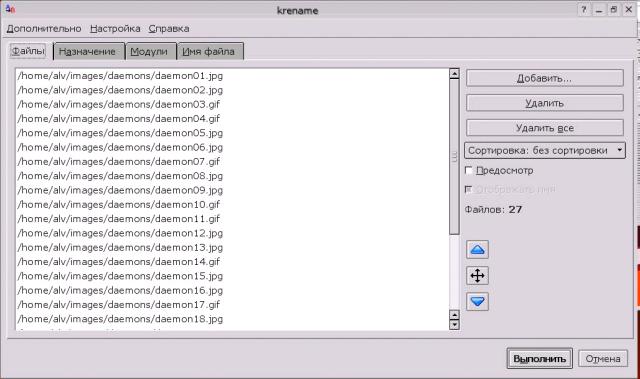Click the Добавить... button
This screenshot has height=379, width=640.
click(x=544, y=78)
